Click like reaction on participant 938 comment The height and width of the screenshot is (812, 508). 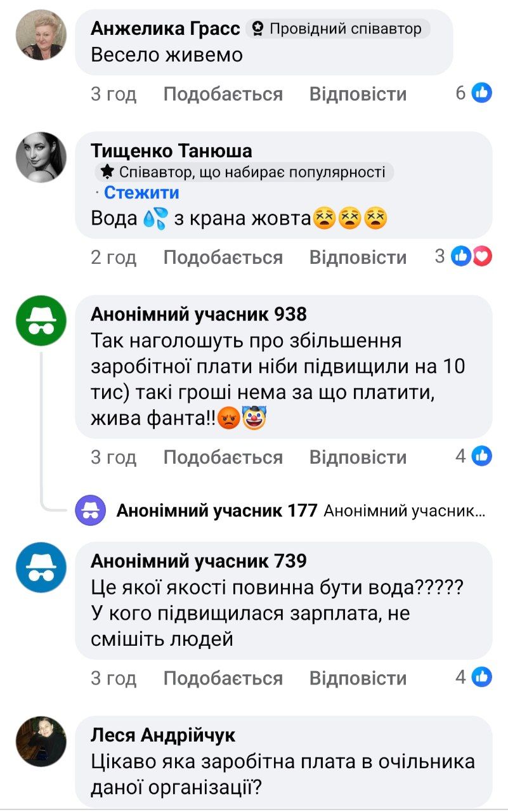[481, 455]
